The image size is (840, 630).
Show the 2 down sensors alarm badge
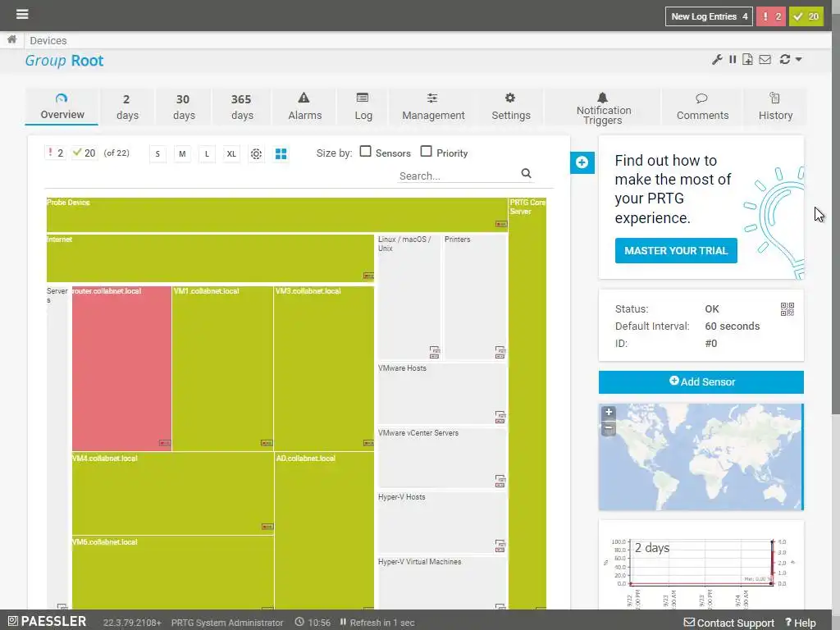coord(771,16)
